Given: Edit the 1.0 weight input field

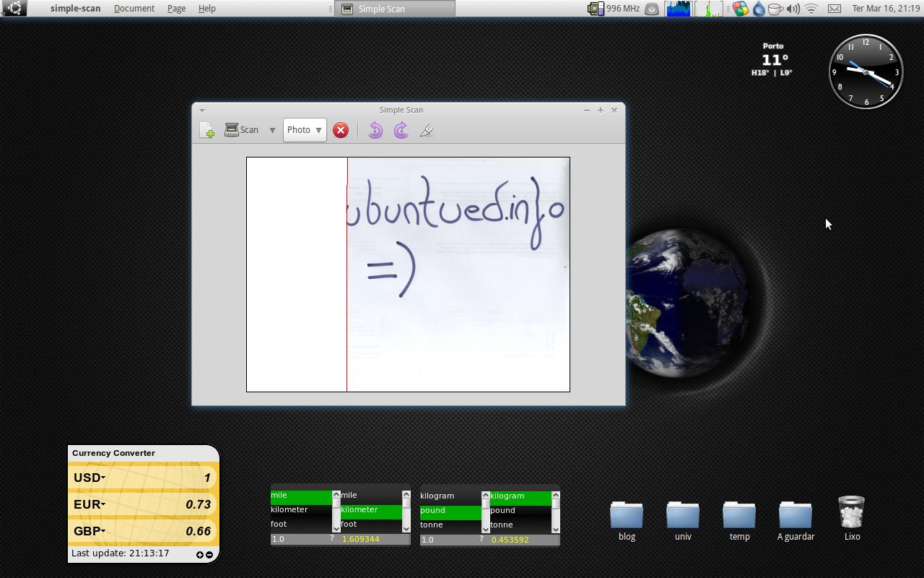Looking at the screenshot, I should click(449, 540).
